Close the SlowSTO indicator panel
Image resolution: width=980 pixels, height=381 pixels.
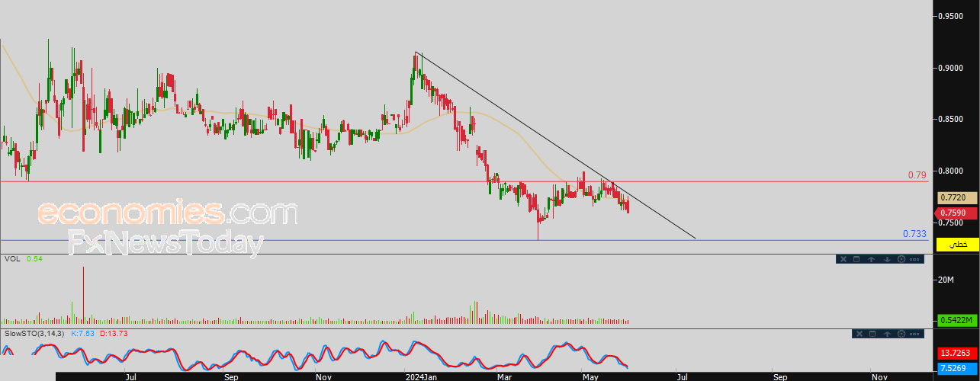click(860, 334)
